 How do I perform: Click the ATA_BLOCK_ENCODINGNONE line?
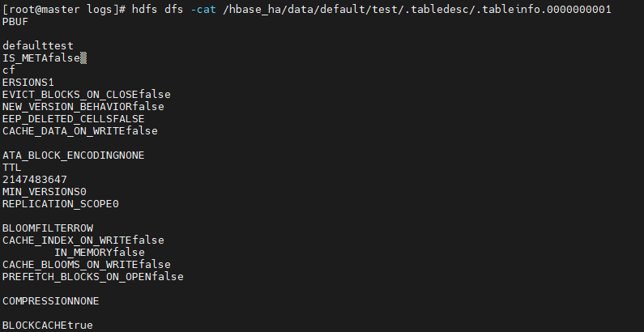pos(74,155)
